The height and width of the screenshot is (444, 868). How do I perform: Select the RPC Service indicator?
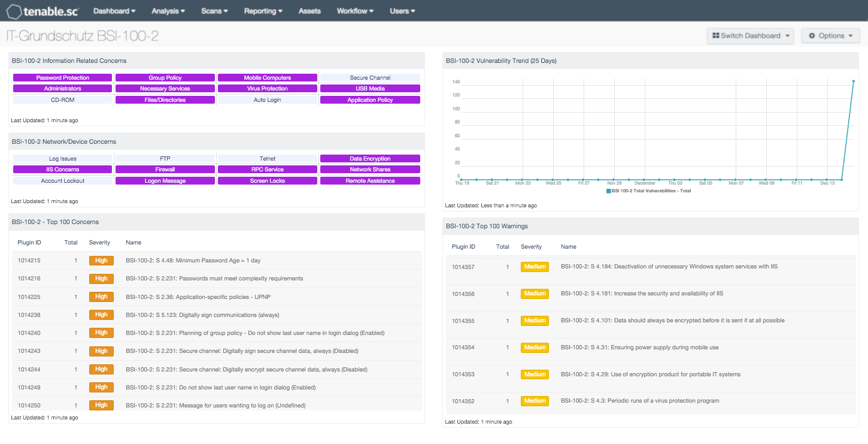(268, 170)
